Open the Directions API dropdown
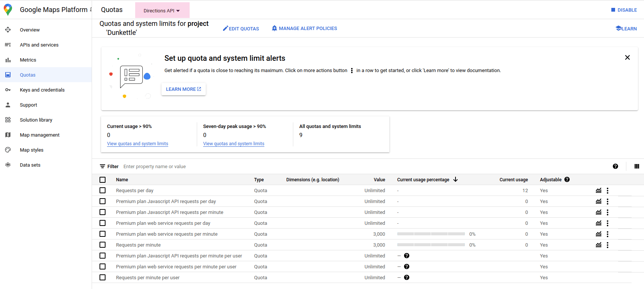 click(x=162, y=11)
